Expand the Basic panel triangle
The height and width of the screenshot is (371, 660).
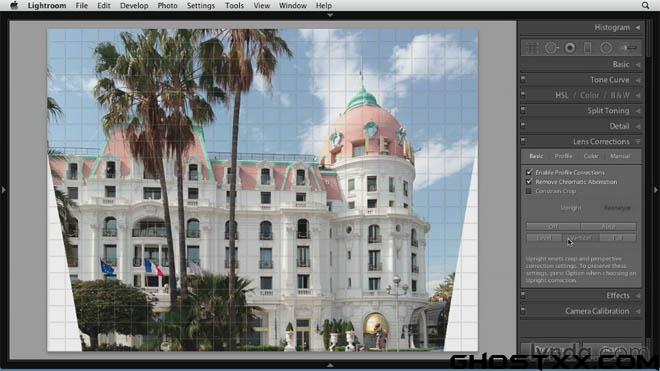click(638, 64)
